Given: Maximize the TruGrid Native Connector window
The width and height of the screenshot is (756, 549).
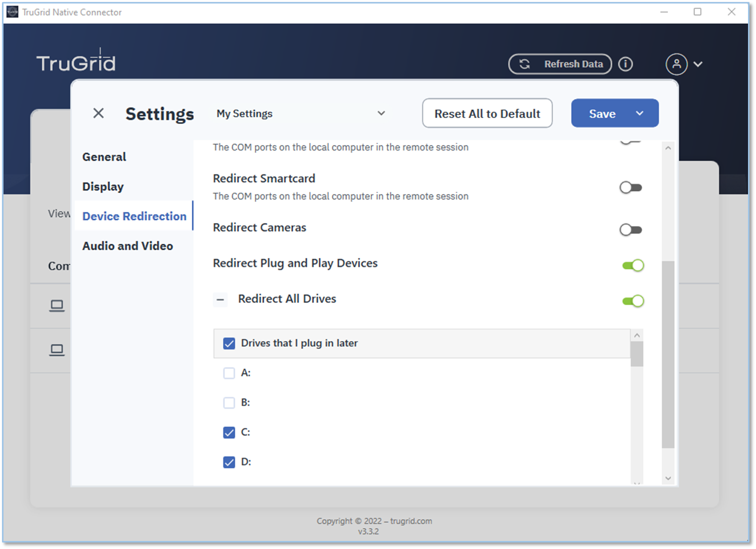Looking at the screenshot, I should tap(698, 12).
